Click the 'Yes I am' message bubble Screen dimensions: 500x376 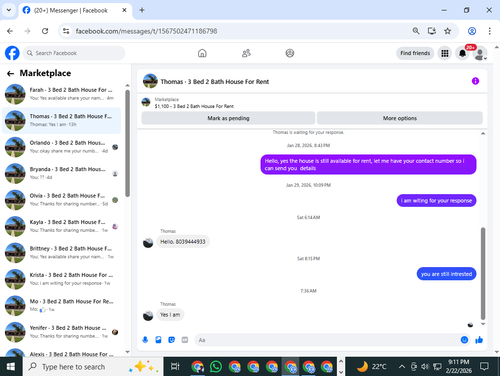click(x=170, y=315)
